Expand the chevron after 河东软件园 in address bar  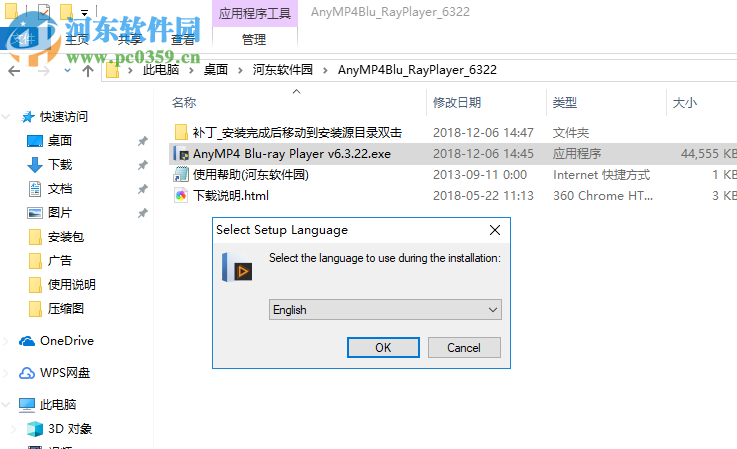[325, 71]
